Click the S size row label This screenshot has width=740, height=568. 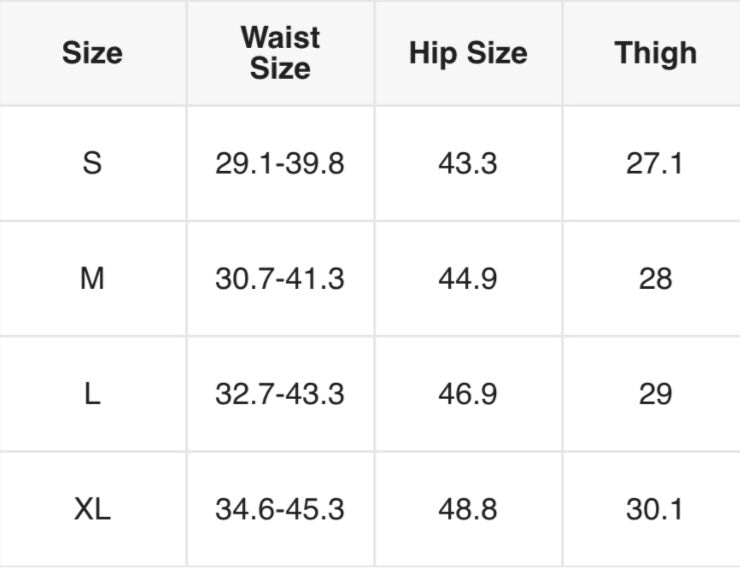[x=92, y=163]
